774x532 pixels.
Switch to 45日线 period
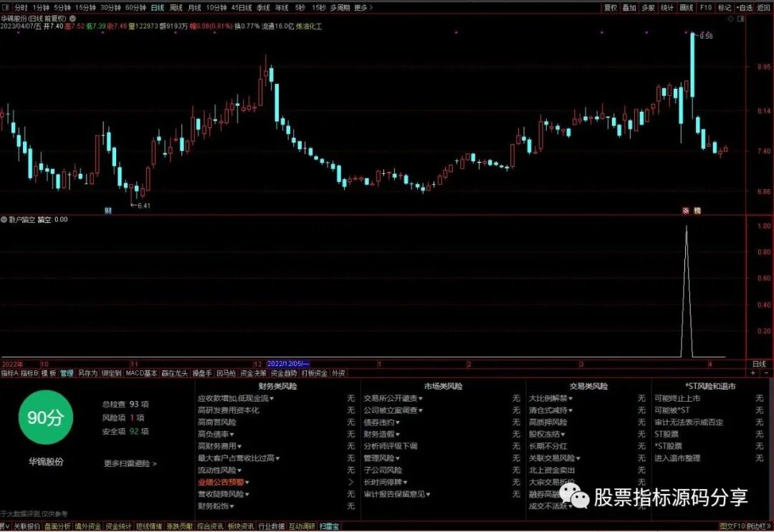[x=242, y=7]
